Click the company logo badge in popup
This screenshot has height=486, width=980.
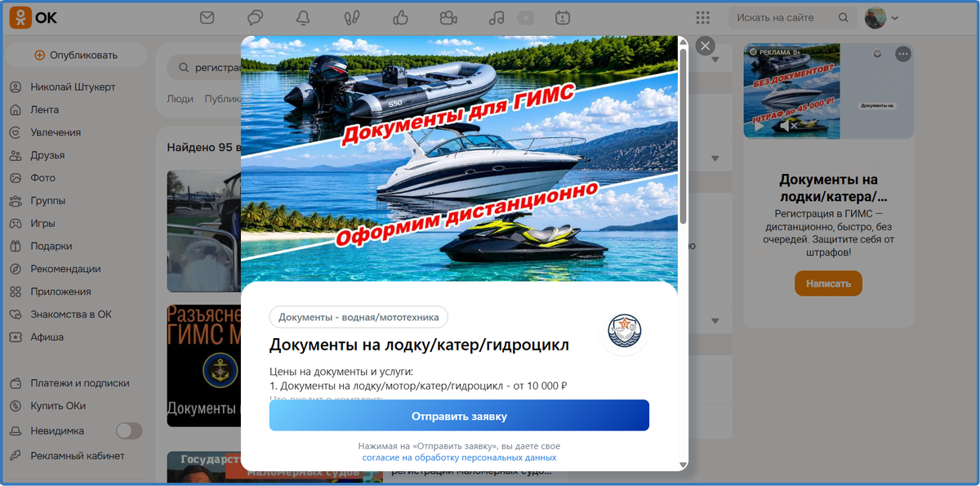625,331
